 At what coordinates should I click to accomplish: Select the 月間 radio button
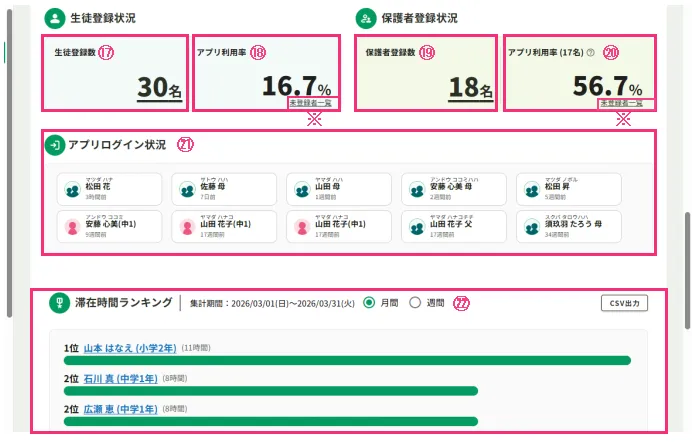pyautogui.click(x=369, y=303)
